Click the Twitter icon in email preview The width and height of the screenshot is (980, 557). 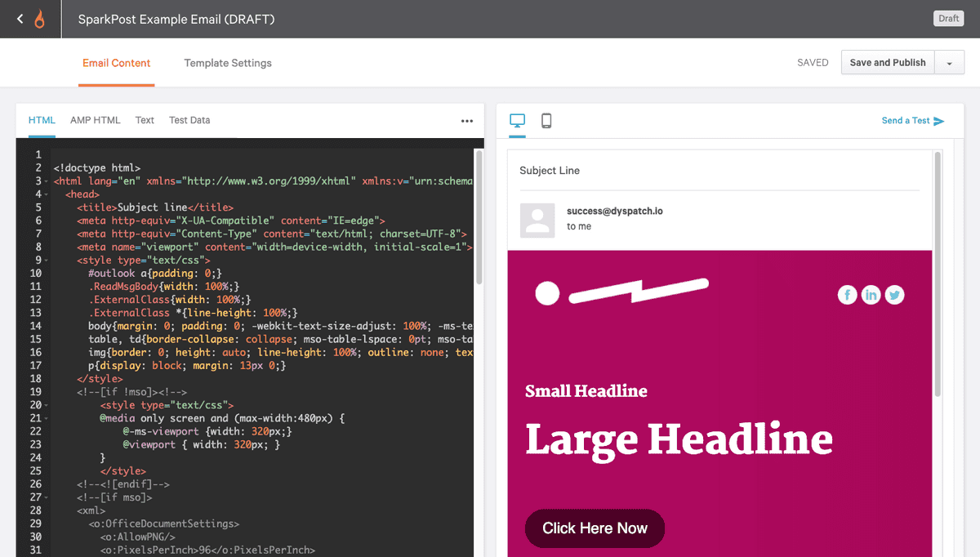(895, 295)
